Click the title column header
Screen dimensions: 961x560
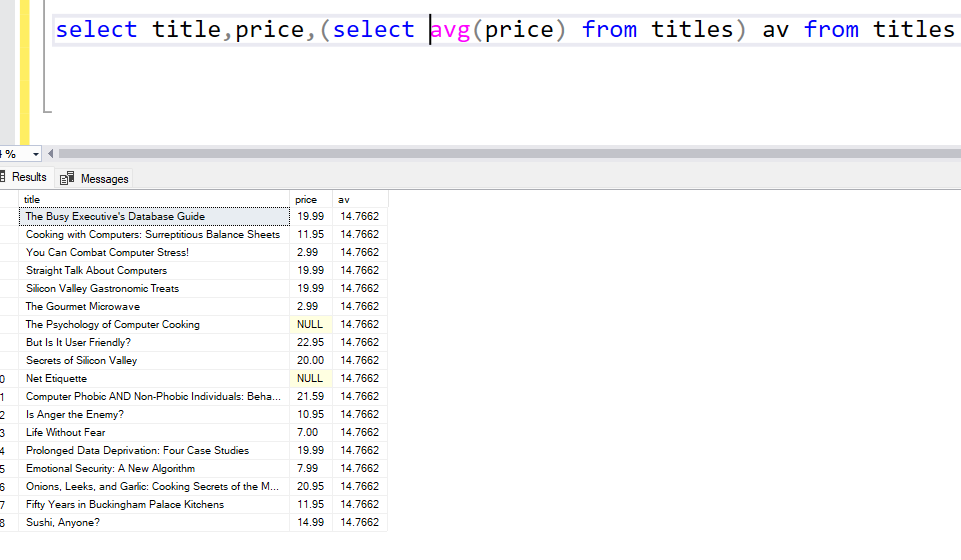point(154,199)
